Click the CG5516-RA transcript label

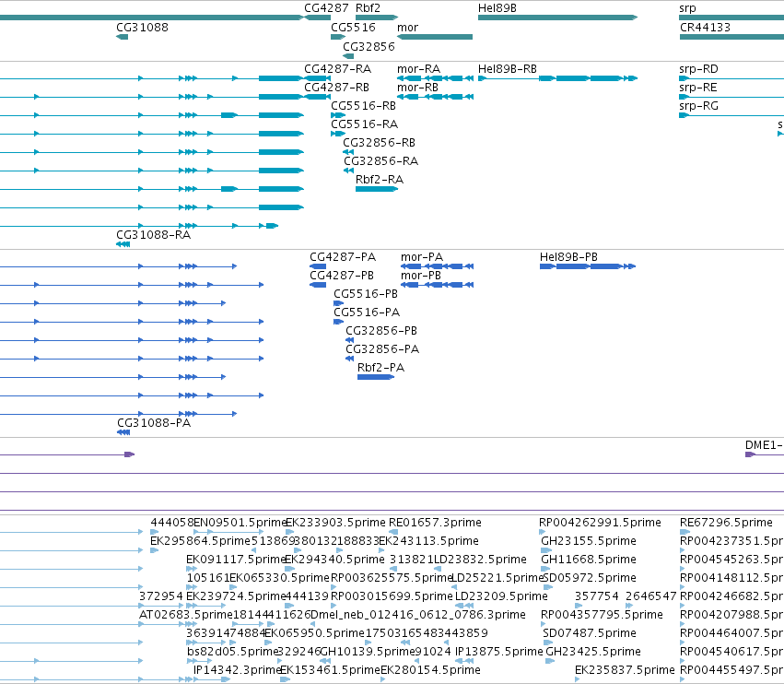tap(365, 124)
